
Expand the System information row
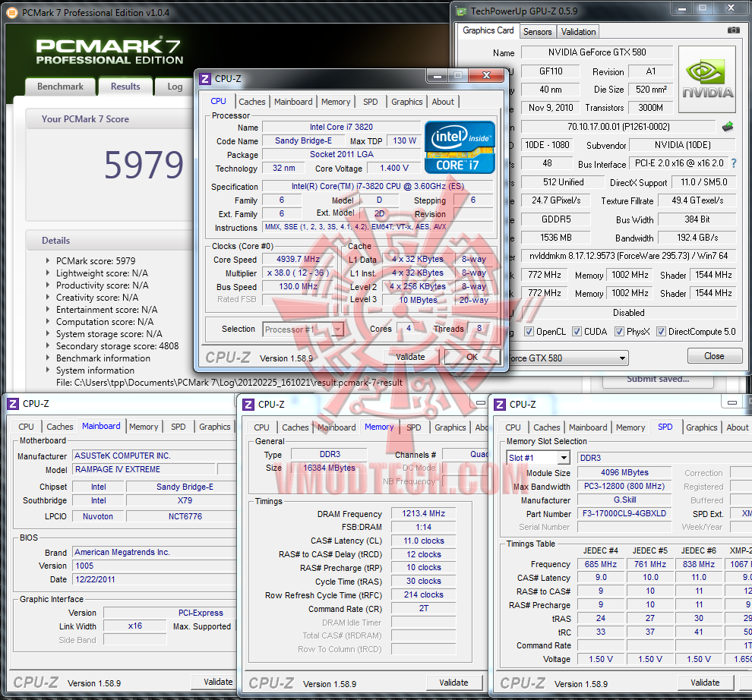click(x=48, y=370)
